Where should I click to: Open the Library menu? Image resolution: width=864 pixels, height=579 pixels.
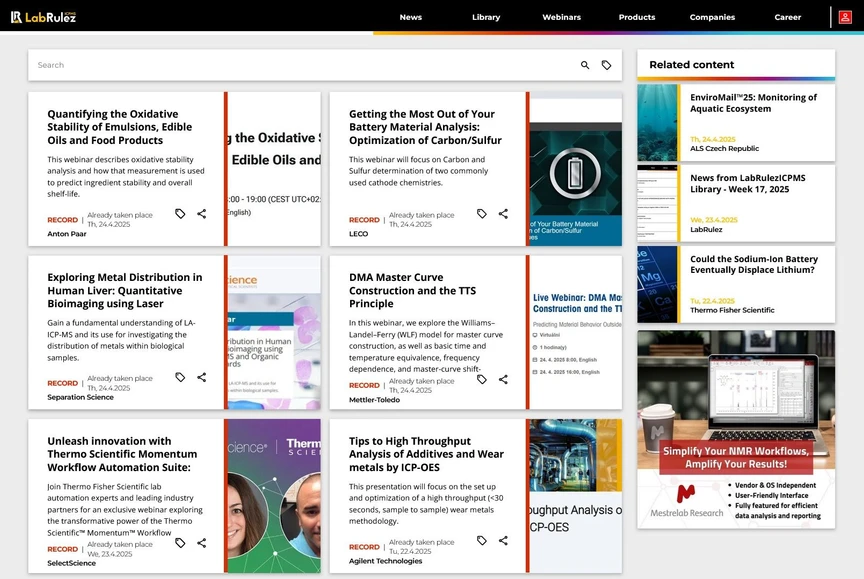pos(486,17)
